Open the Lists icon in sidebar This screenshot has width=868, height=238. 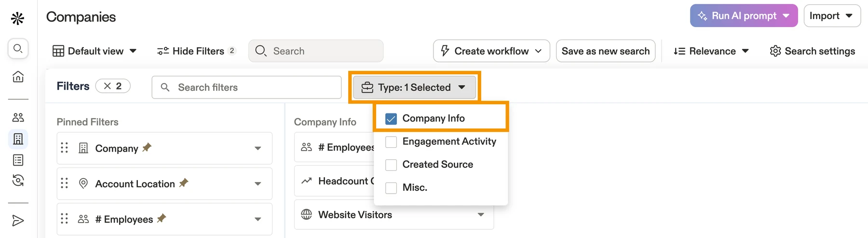click(18, 160)
